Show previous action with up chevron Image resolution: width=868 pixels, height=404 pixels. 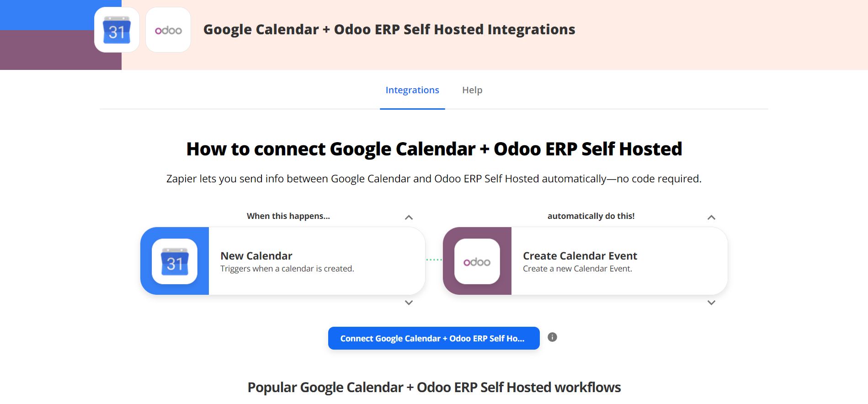(x=711, y=218)
